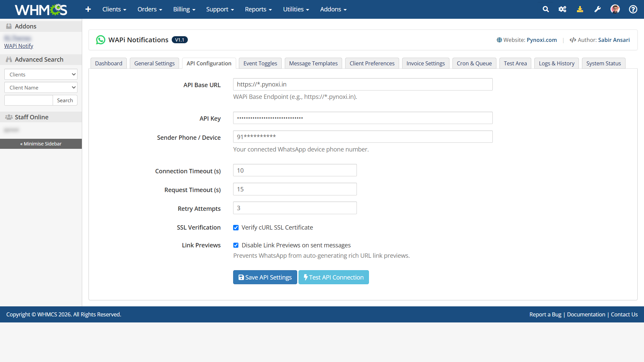
Task: Click Minimise Sidebar button
Action: pyautogui.click(x=41, y=144)
